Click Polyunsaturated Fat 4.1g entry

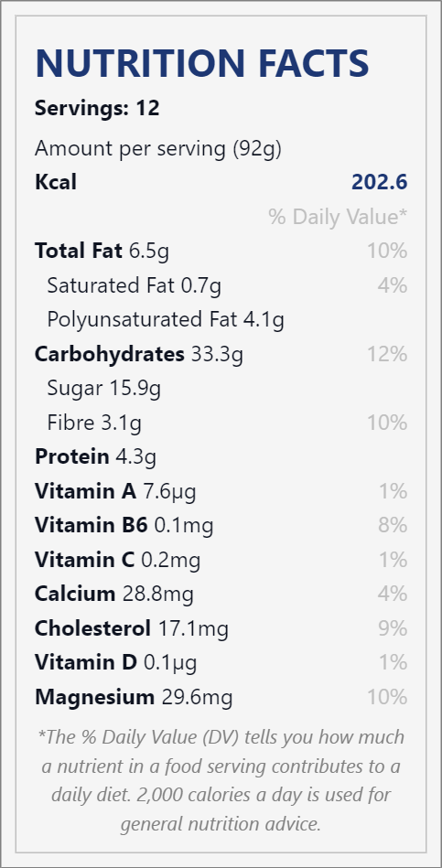pos(166,319)
